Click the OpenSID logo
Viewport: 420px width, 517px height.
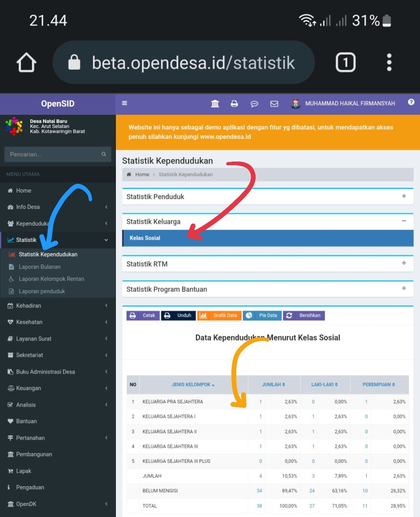[58, 104]
